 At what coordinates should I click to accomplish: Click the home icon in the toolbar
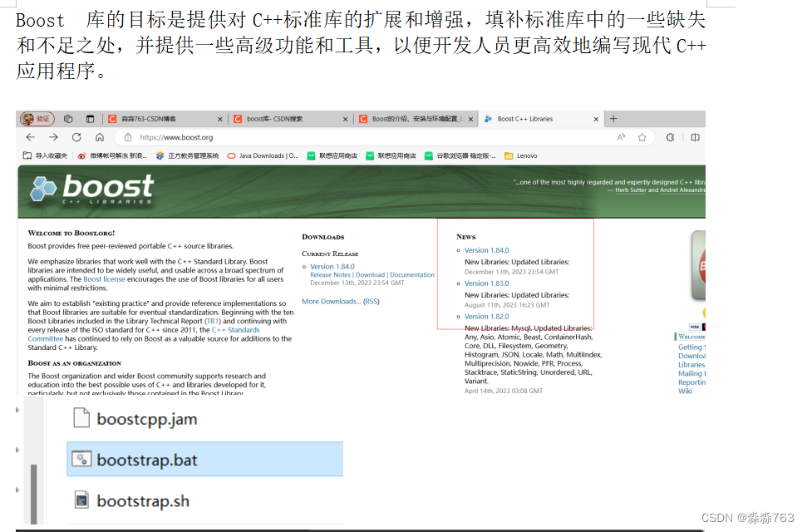(x=99, y=139)
